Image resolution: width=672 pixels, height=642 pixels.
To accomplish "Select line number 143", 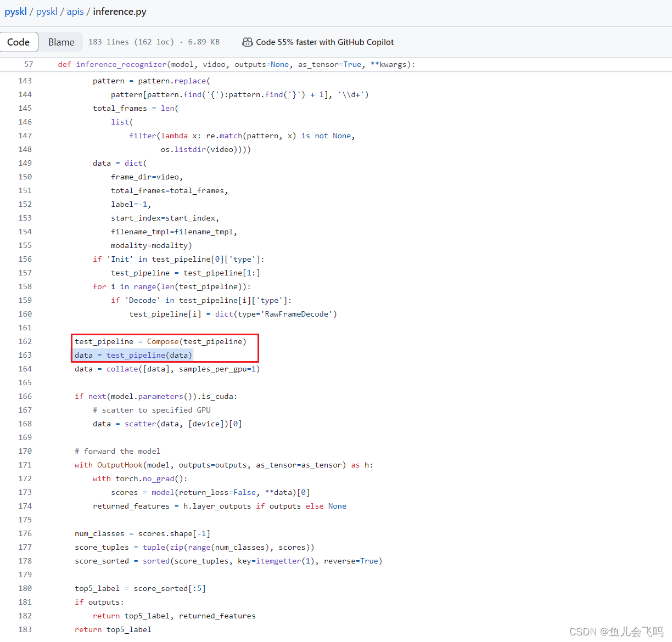I will (25, 81).
